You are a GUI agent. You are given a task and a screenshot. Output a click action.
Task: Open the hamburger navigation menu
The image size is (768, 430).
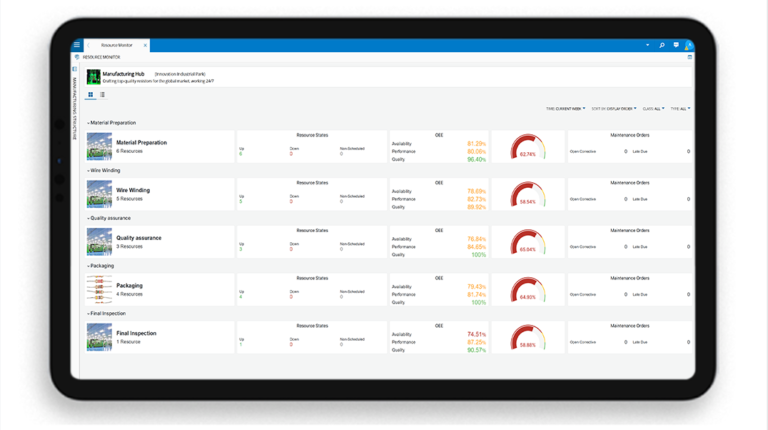click(x=77, y=45)
